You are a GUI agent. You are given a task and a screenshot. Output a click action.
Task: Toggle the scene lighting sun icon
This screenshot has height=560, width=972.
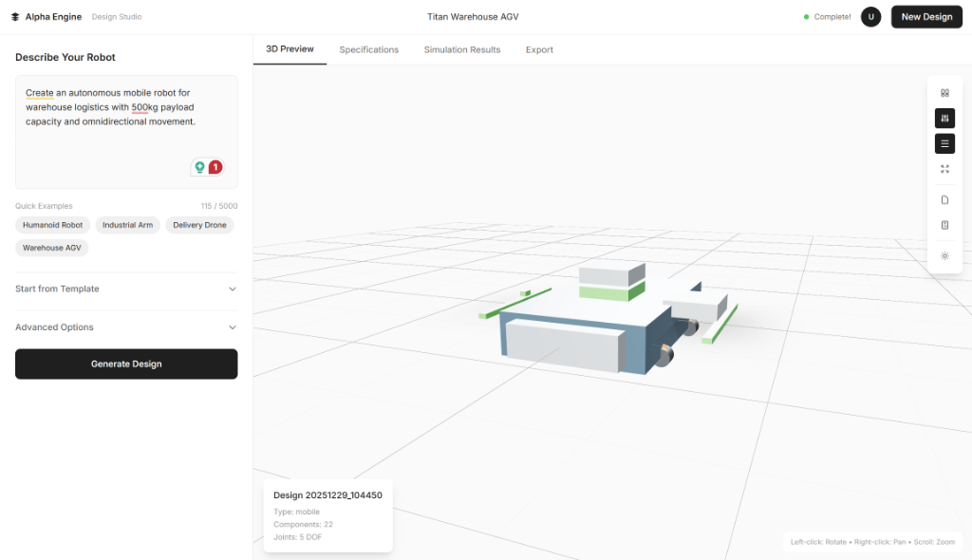(944, 255)
